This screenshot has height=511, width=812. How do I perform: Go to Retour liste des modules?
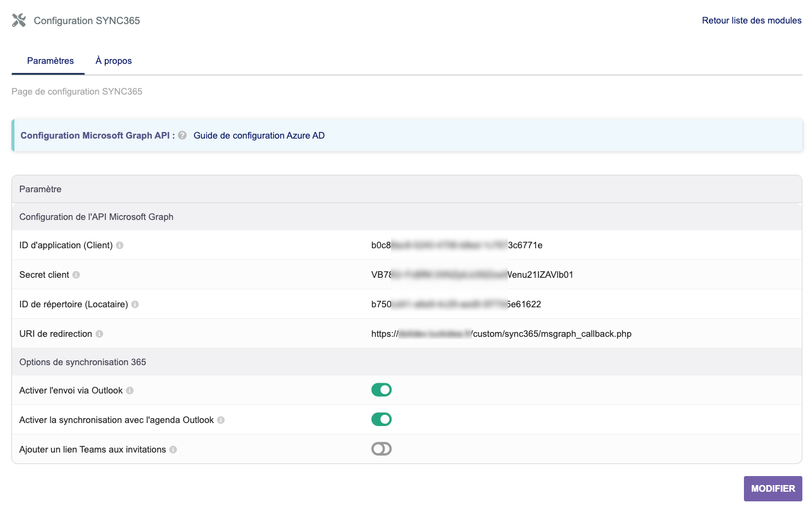(752, 20)
